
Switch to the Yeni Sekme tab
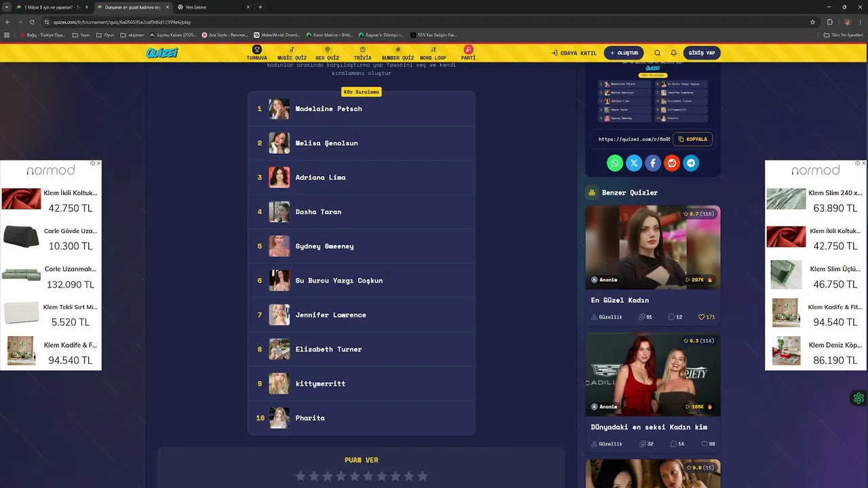tap(214, 7)
